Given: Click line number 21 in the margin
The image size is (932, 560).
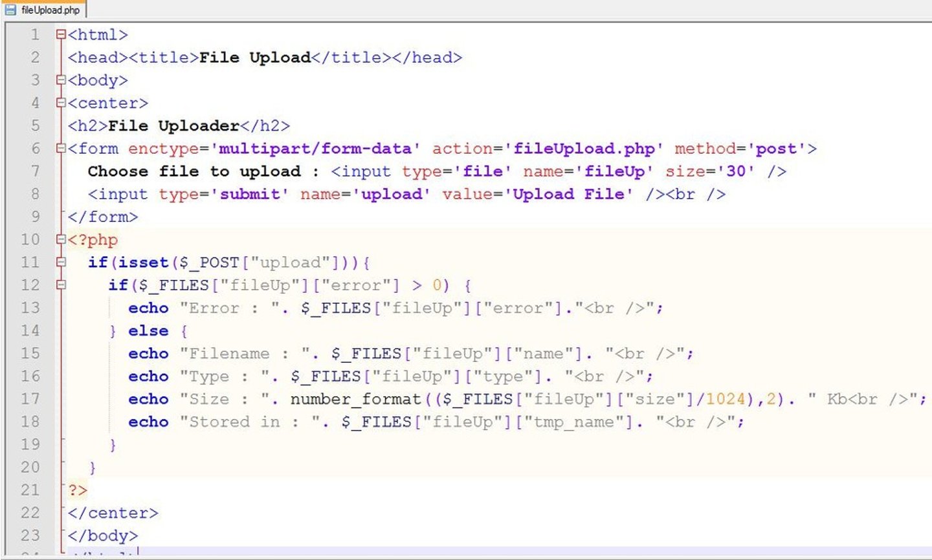Looking at the screenshot, I should 30,490.
